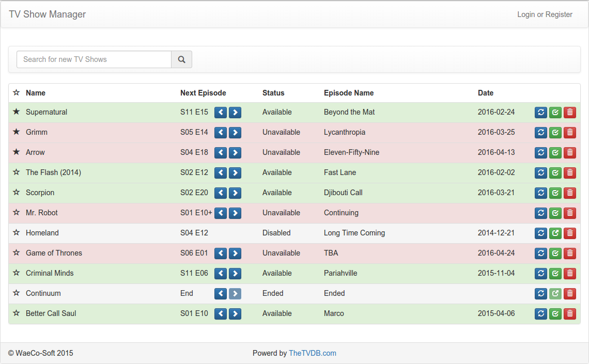Click the Episode Name column header
The width and height of the screenshot is (589, 364).
pos(349,93)
